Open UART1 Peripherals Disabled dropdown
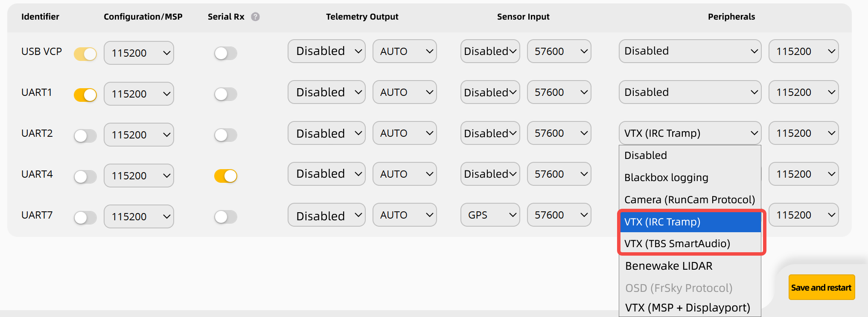 [x=690, y=92]
